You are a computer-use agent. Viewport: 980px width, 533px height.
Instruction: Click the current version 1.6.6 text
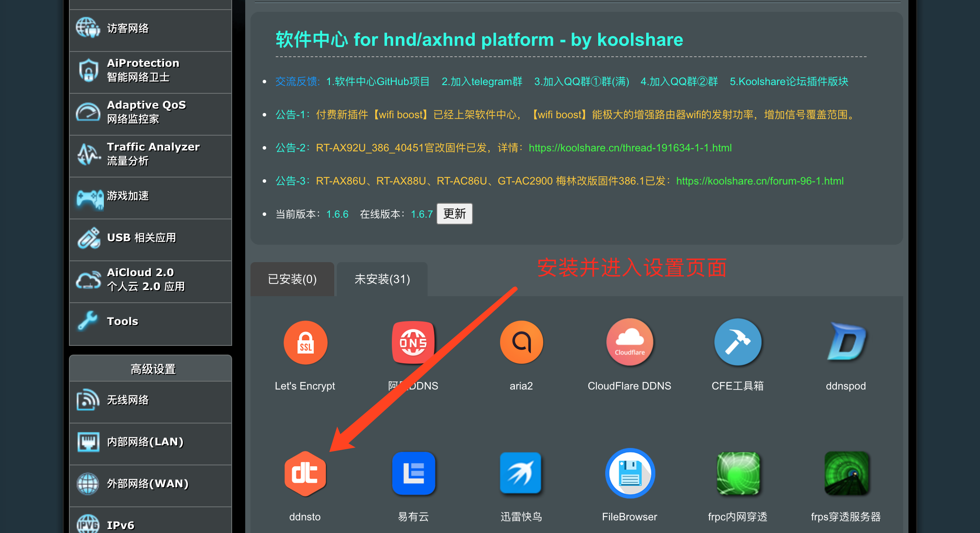(x=337, y=214)
